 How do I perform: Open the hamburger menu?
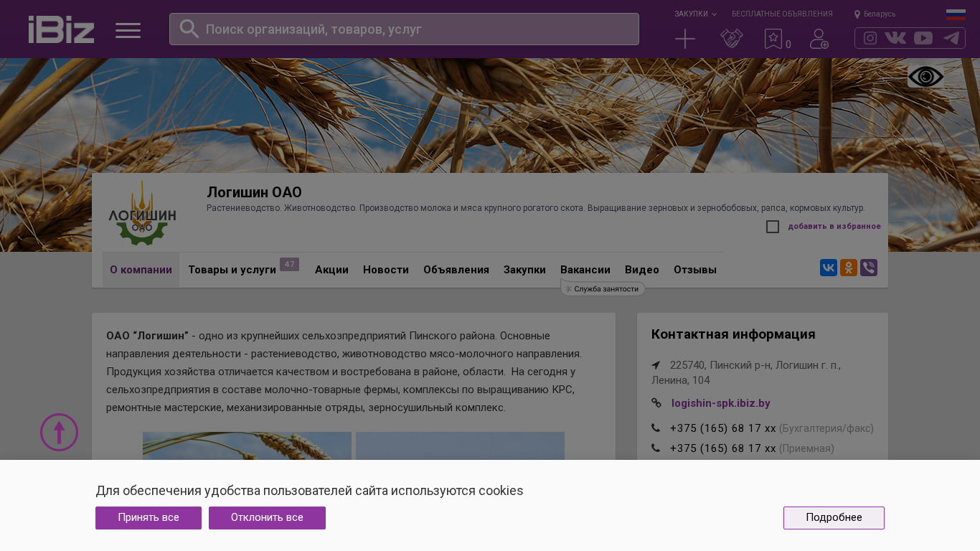pos(128,30)
